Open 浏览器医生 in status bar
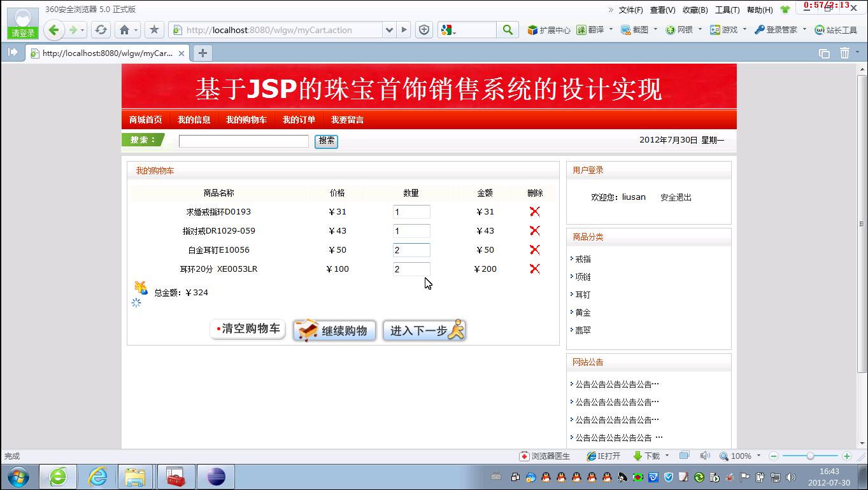The width and height of the screenshot is (868, 490). pyautogui.click(x=544, y=456)
